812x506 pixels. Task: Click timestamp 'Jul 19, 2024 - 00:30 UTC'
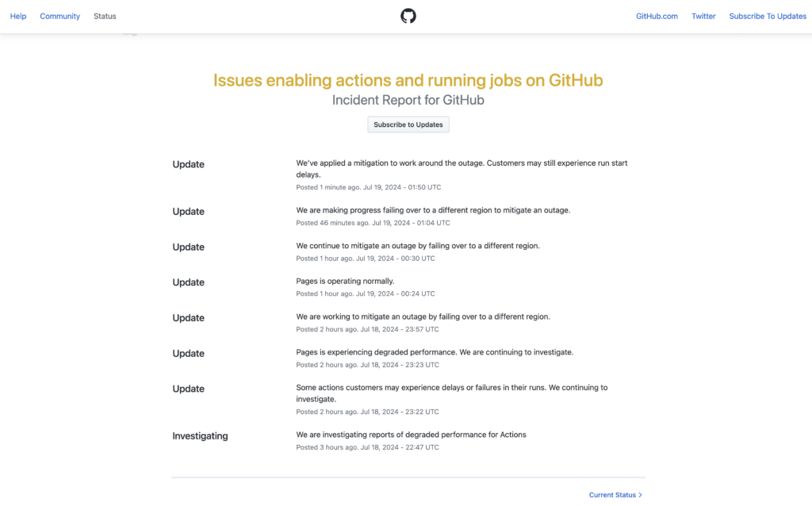(395, 258)
